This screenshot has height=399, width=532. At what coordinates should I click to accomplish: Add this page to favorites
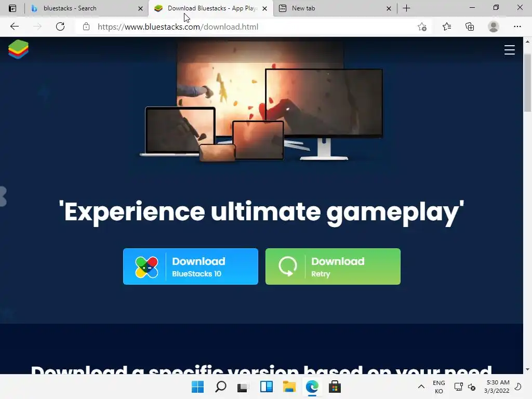click(422, 26)
